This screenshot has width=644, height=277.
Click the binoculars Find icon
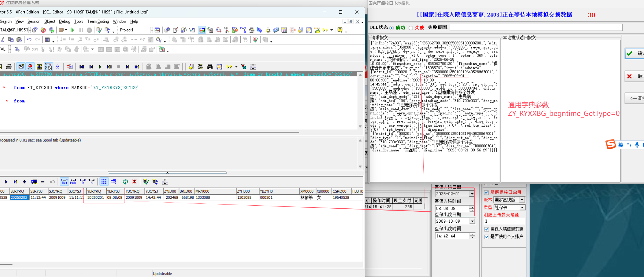[210, 67]
